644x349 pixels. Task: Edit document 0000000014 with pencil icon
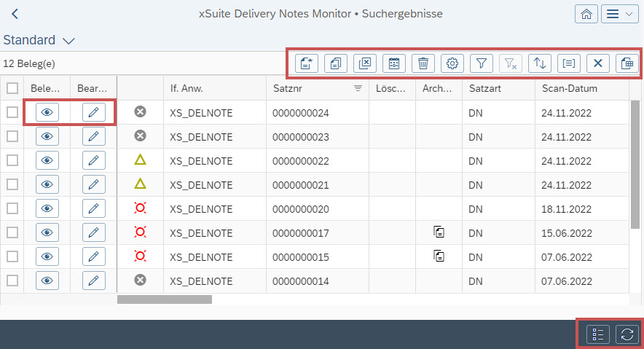pos(94,281)
